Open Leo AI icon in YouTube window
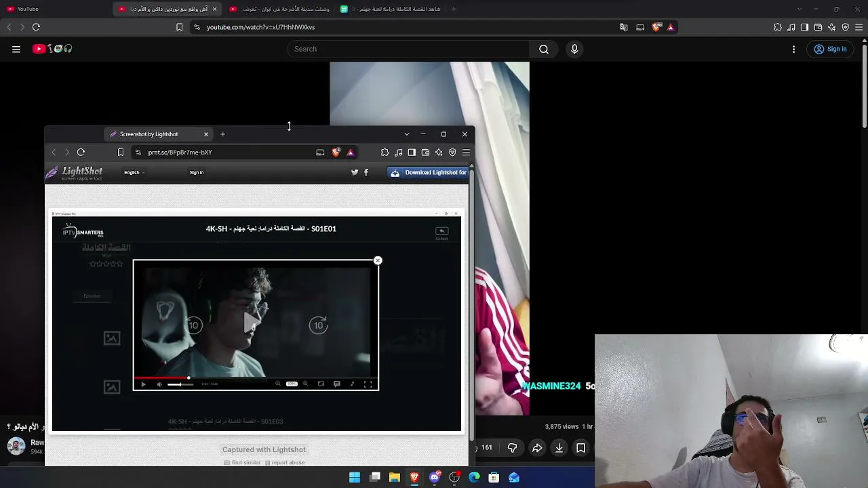Image resolution: width=868 pixels, height=488 pixels. (x=831, y=27)
